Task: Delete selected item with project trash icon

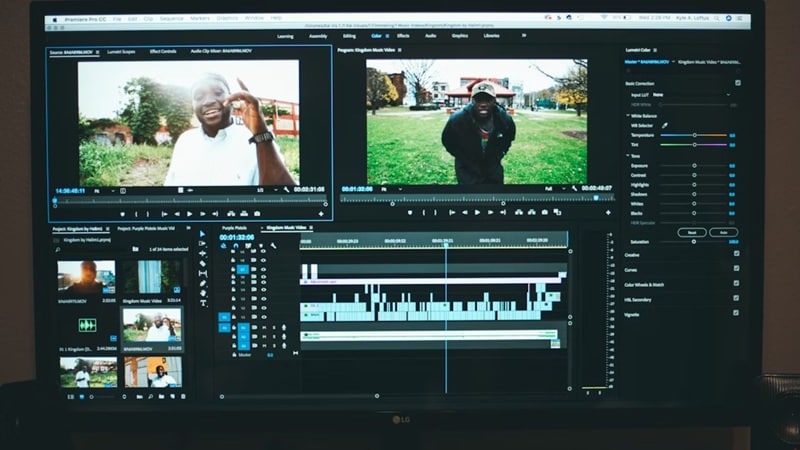Action: [184, 396]
